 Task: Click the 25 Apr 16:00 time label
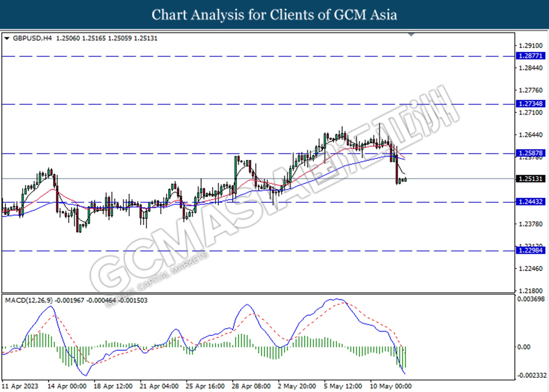point(205,386)
